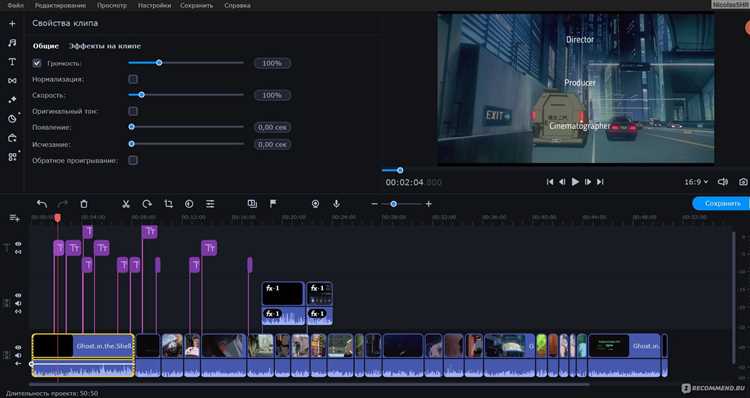Open the Настройки menu
This screenshot has height=398, width=750.
click(x=154, y=5)
